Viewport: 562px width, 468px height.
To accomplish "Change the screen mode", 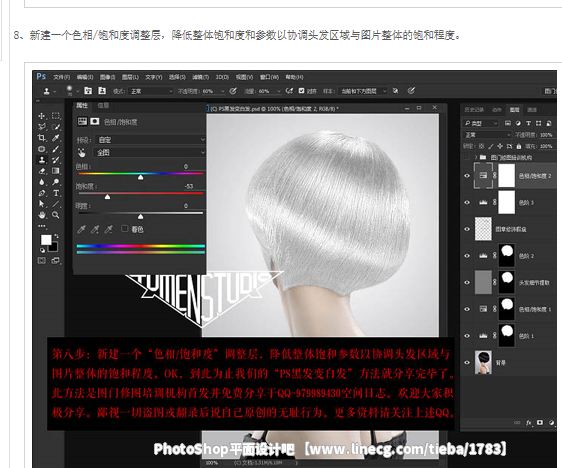I will coord(56,261).
